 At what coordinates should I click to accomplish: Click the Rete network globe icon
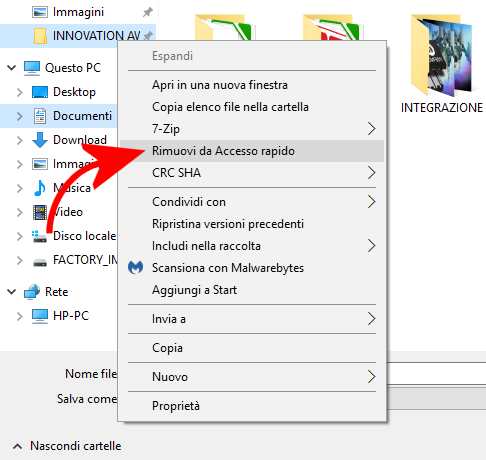(x=32, y=292)
